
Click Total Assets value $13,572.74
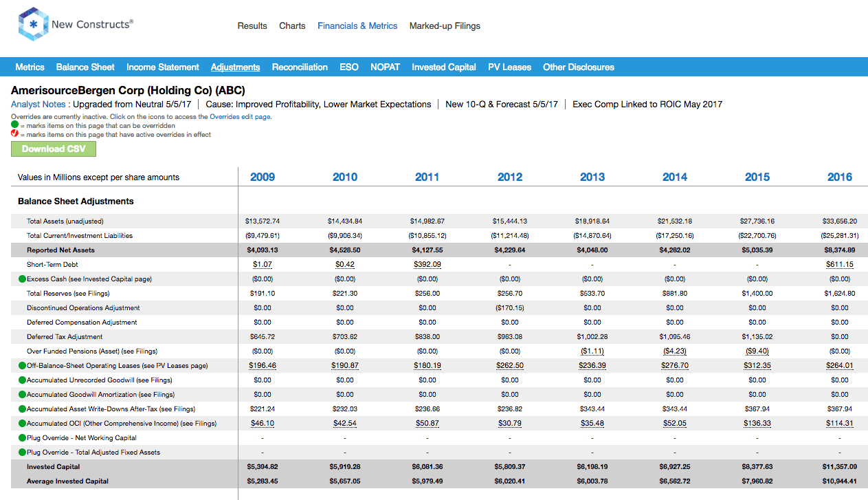pos(263,221)
